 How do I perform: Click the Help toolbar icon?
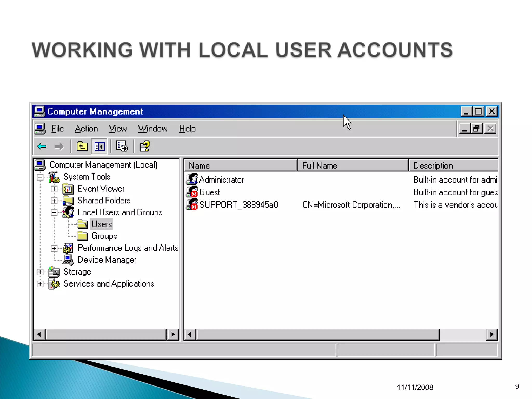coord(145,147)
